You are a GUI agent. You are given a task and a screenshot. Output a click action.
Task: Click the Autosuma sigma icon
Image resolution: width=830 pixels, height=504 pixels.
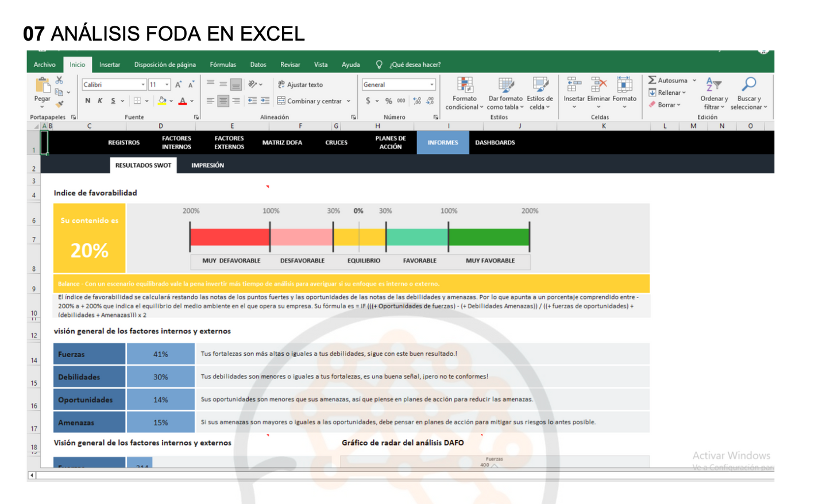(x=653, y=80)
